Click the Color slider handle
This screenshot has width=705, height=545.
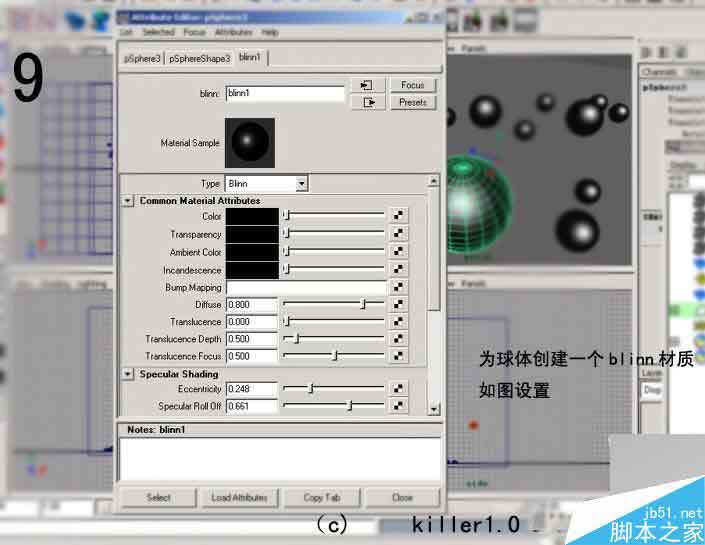point(287,215)
